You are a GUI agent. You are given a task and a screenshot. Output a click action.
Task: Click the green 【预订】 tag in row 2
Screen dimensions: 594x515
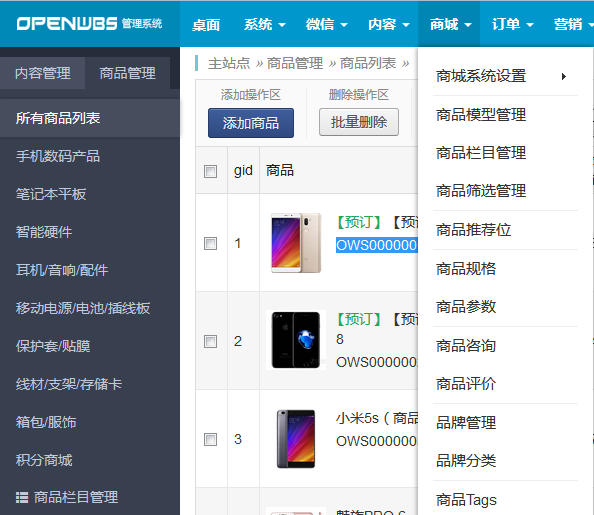click(x=359, y=319)
